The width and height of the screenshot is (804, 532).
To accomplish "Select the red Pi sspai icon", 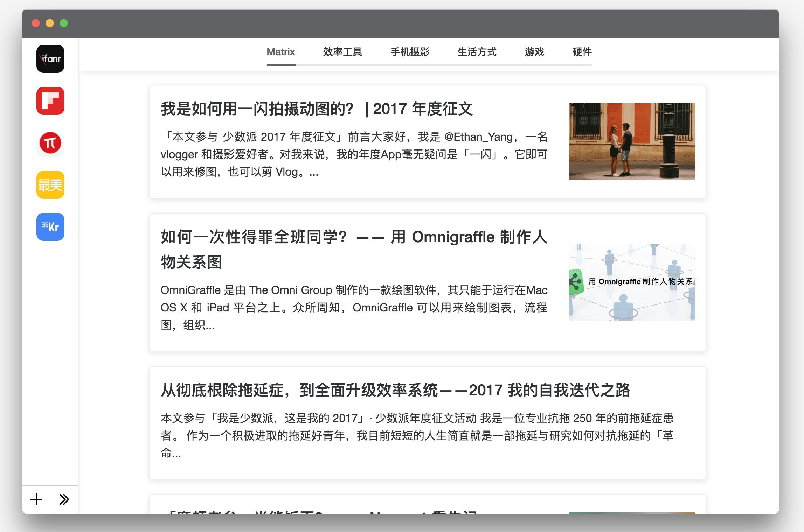I will pos(50,143).
